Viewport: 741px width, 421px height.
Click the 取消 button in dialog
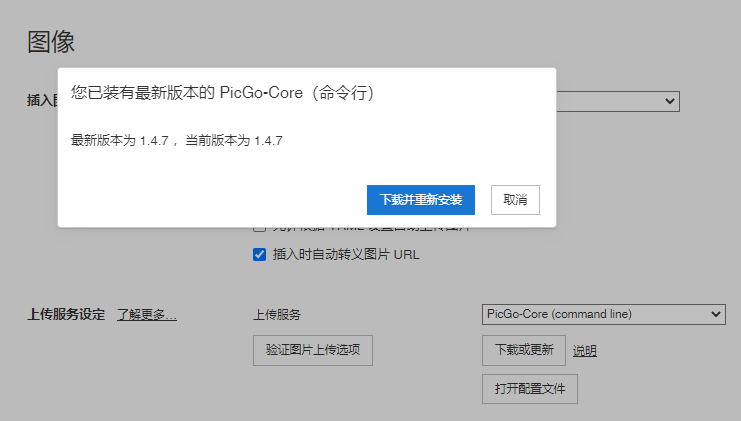click(515, 200)
